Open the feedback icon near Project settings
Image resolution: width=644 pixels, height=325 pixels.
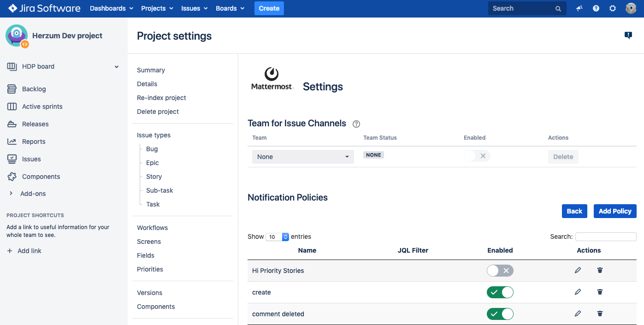coord(628,35)
